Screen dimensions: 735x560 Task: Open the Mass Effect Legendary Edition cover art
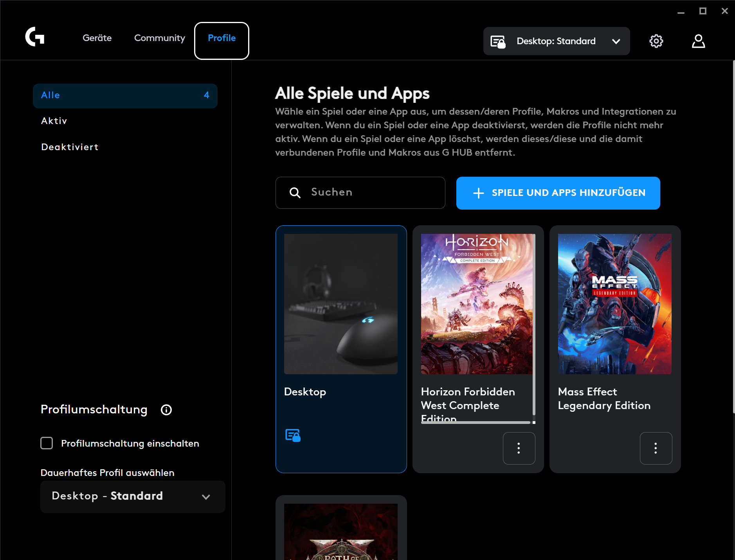[x=615, y=304]
